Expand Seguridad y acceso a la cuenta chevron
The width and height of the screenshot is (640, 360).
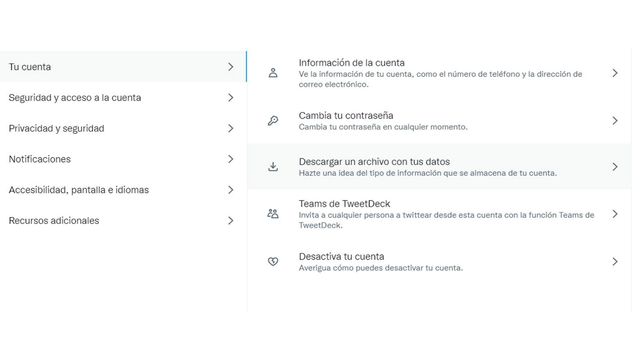click(231, 97)
